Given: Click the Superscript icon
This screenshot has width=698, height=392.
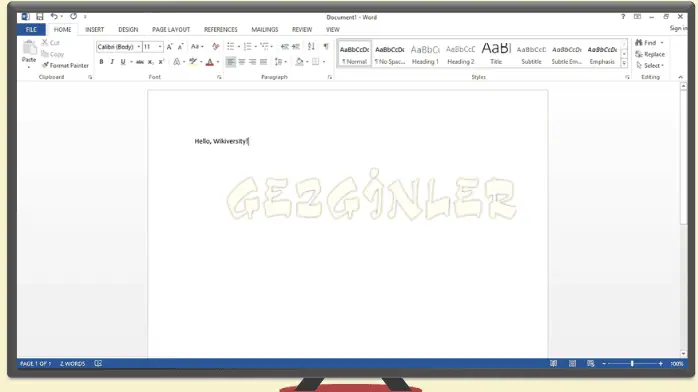Looking at the screenshot, I should [161, 62].
